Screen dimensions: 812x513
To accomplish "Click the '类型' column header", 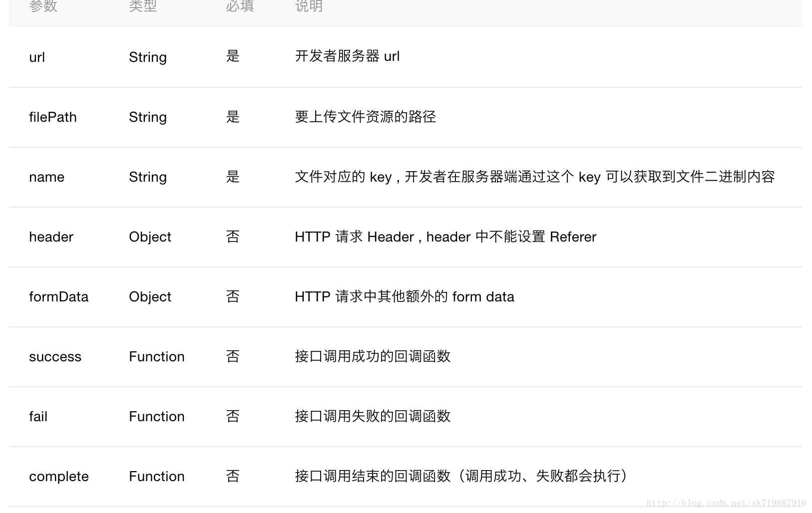I will (x=143, y=6).
